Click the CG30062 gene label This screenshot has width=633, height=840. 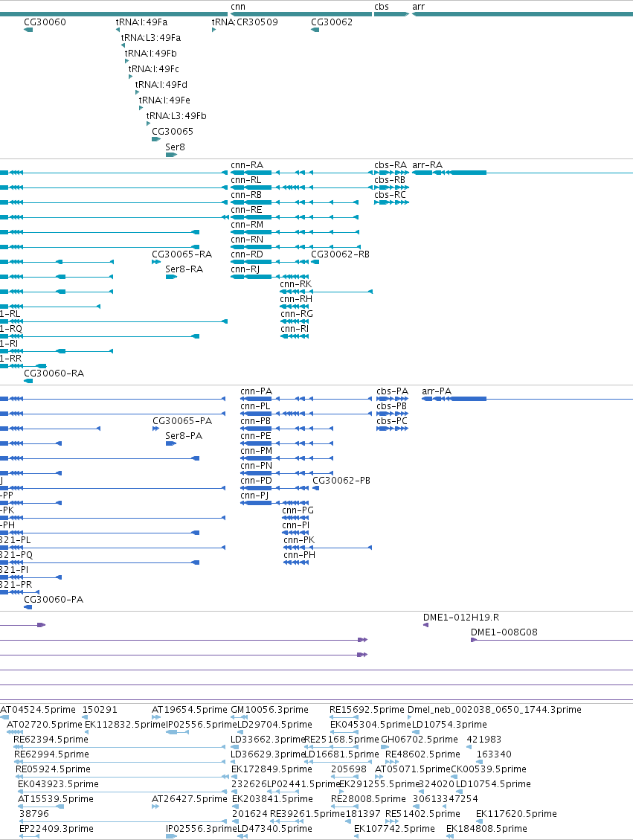click(332, 22)
